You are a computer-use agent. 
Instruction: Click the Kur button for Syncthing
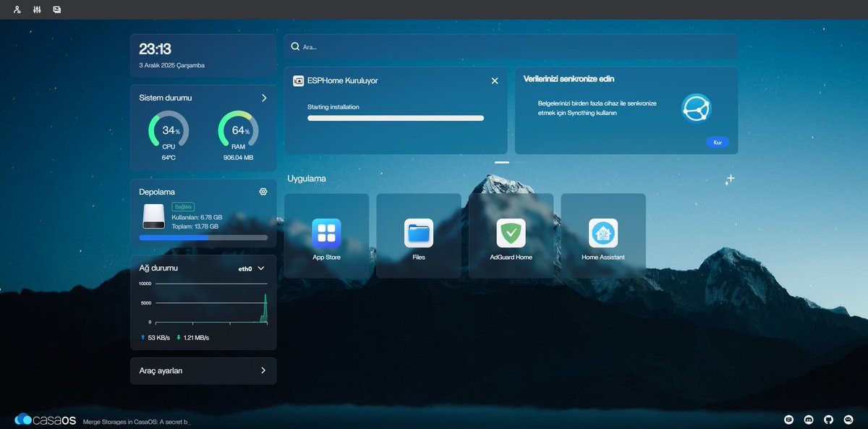[718, 143]
